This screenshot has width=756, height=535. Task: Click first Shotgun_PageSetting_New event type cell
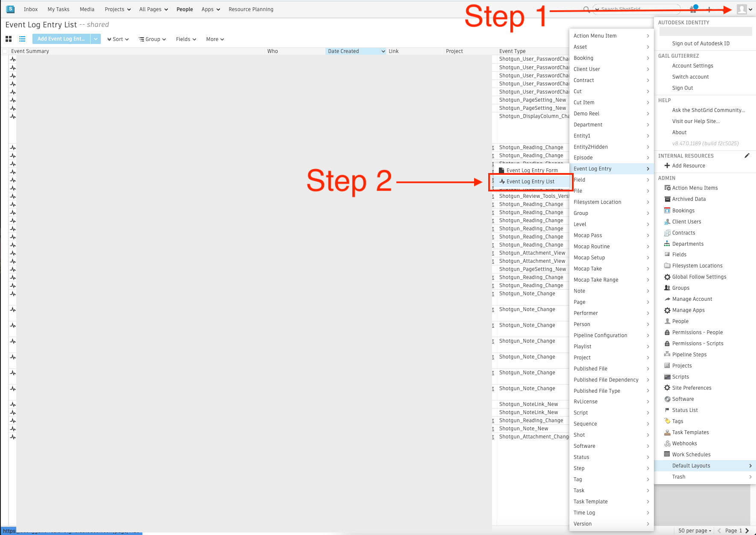533,100
